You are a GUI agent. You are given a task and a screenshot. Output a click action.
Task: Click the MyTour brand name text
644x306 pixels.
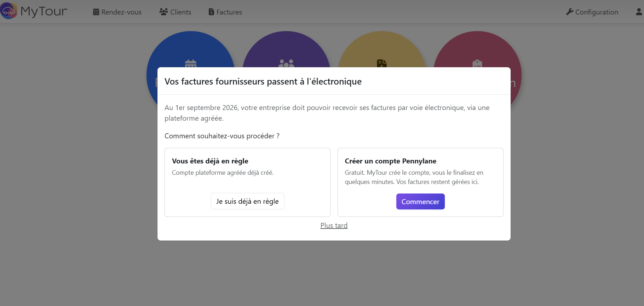pos(44,11)
